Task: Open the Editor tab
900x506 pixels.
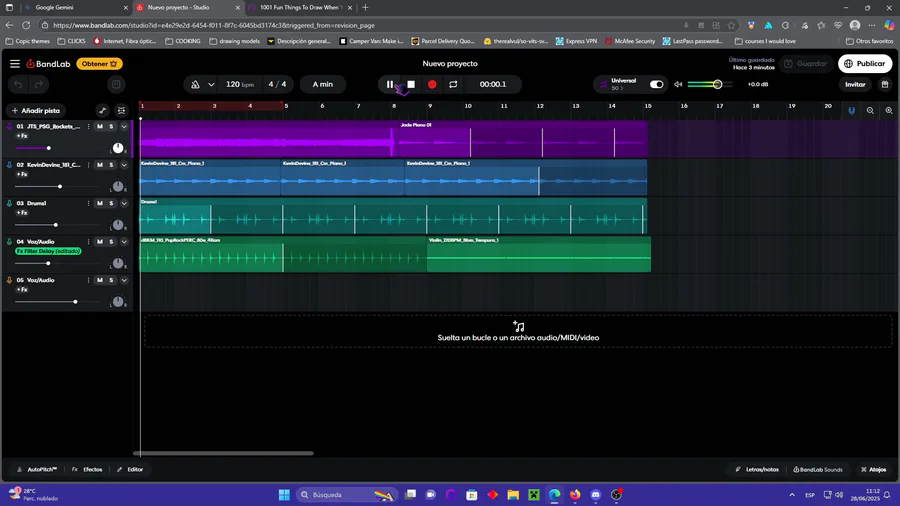Action: [x=130, y=469]
